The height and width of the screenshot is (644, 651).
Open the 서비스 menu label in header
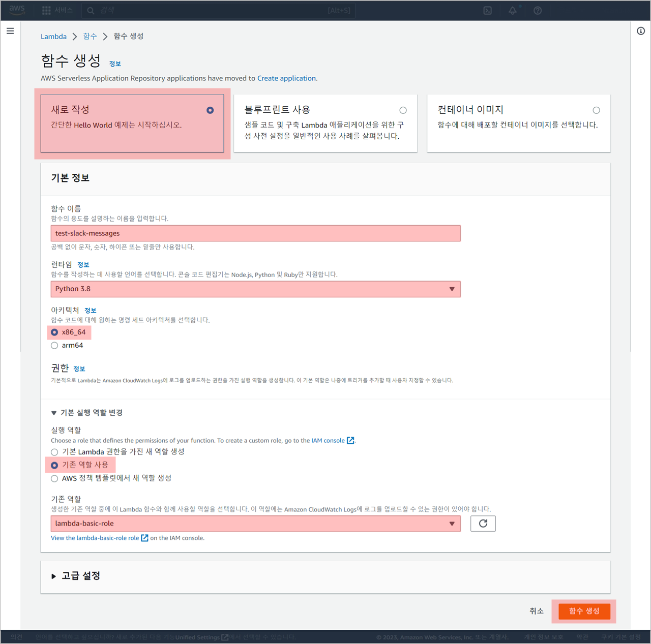pyautogui.click(x=64, y=10)
